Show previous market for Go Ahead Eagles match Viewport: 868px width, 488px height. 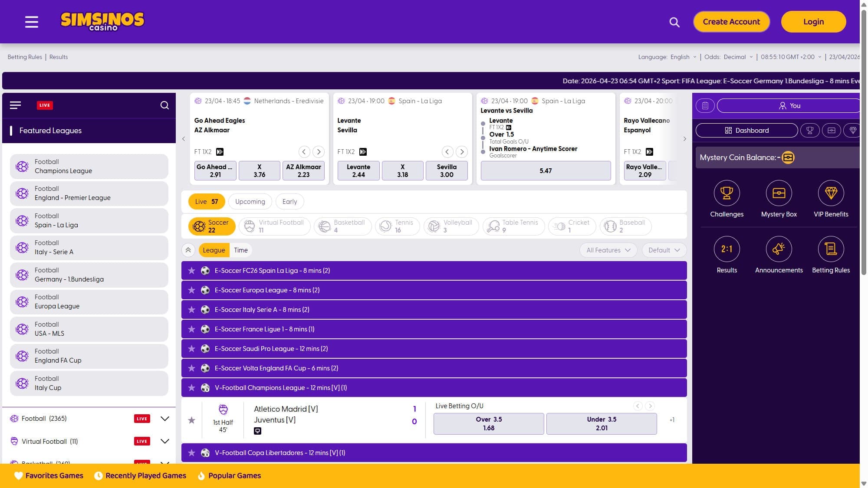304,152
